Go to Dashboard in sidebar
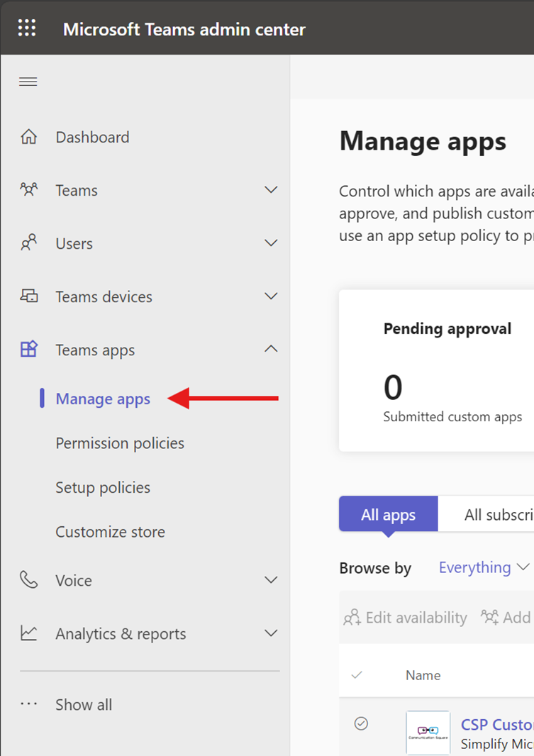Screen dimensions: 534x756 [x=92, y=137]
